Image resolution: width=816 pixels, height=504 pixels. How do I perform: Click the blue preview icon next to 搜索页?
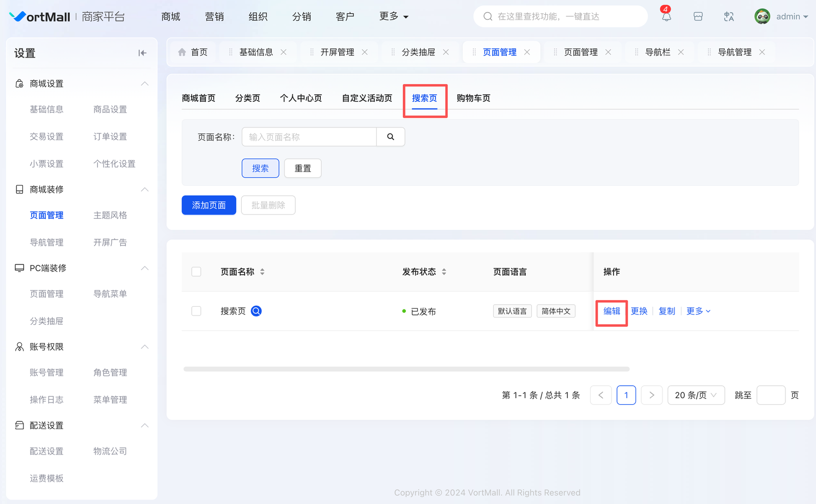point(257,311)
